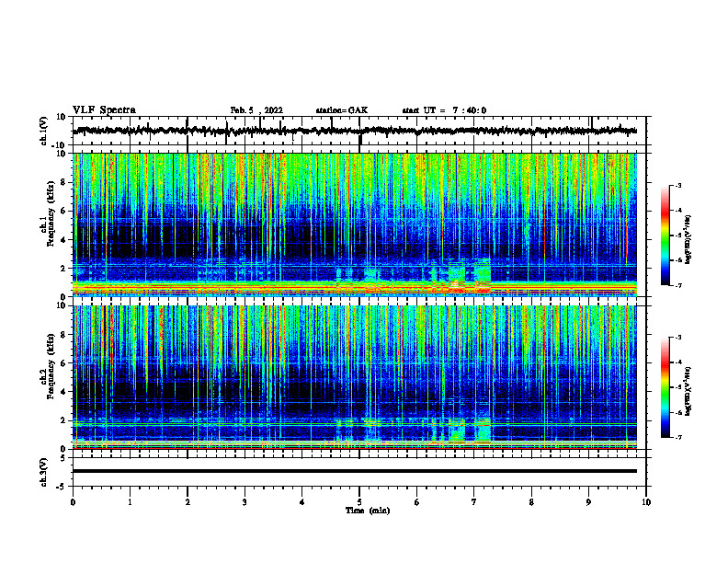
Task: Click the -7 label on ch.1 colorbar
Action: click(x=678, y=285)
